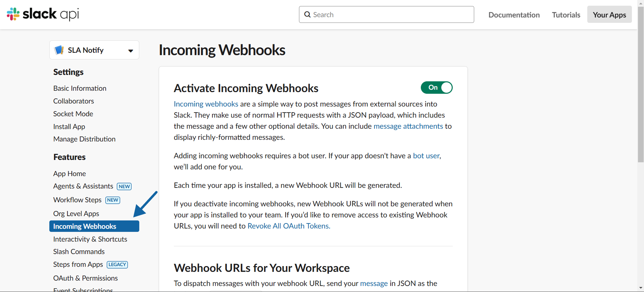Open the bot user link
This screenshot has height=292, width=644.
426,156
